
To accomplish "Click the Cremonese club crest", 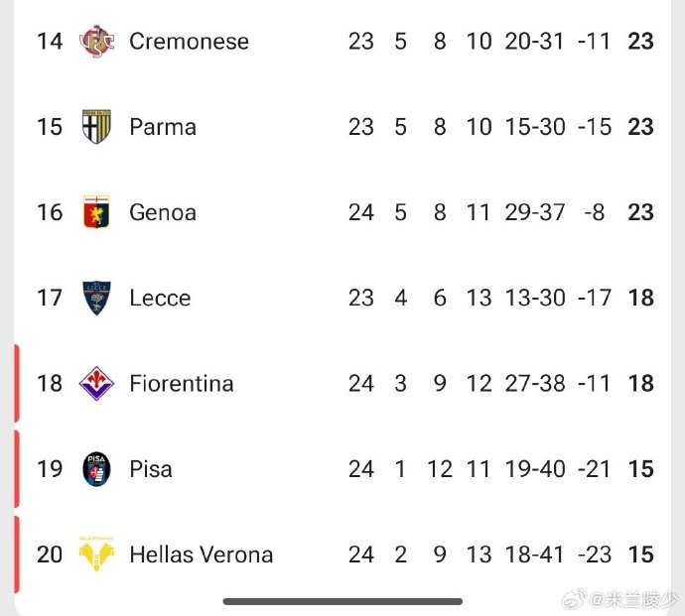I will pos(96,42).
